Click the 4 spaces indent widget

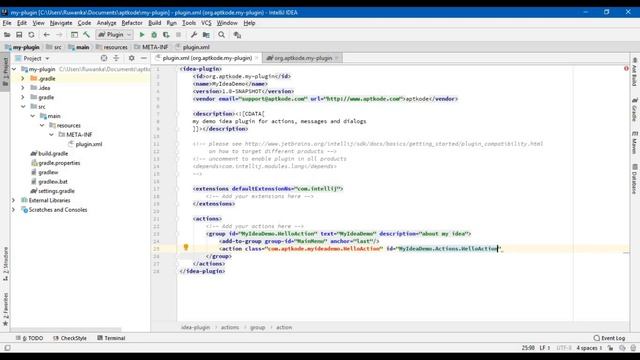coord(589,348)
